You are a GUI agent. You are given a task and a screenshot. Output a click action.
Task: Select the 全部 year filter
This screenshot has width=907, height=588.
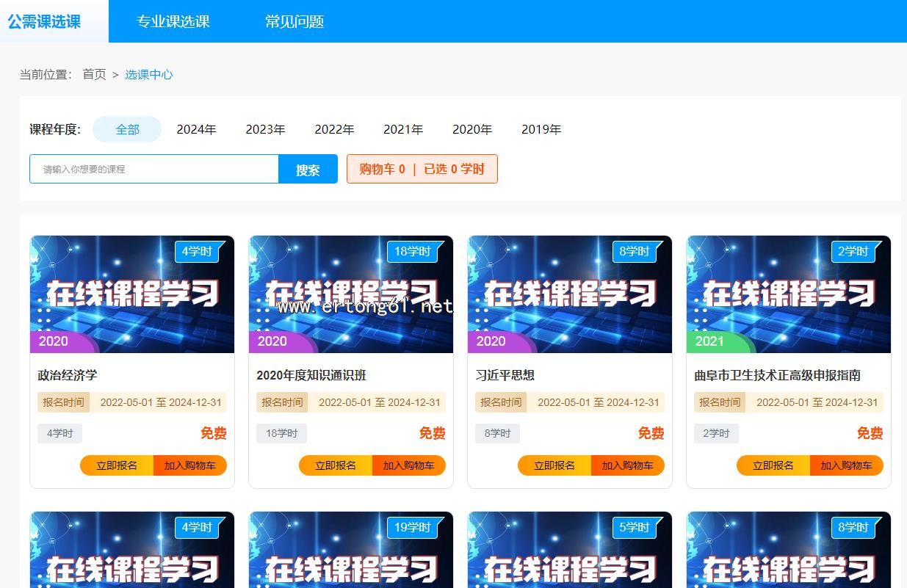(127, 129)
